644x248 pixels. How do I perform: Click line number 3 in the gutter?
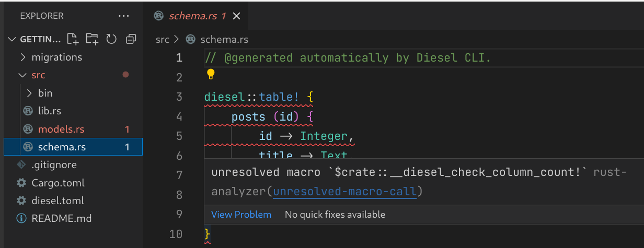tap(179, 97)
